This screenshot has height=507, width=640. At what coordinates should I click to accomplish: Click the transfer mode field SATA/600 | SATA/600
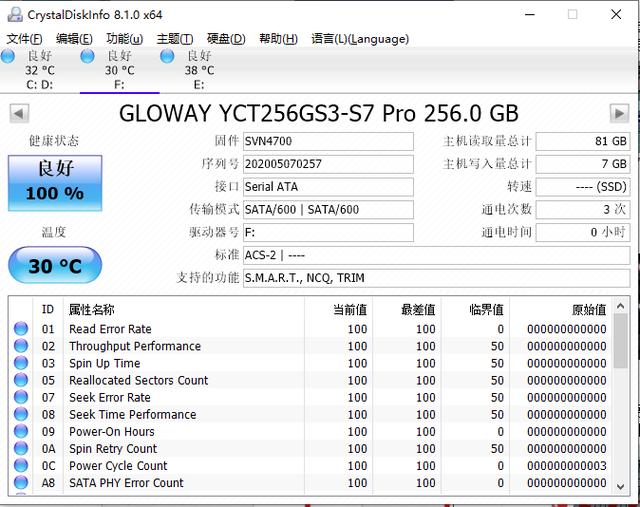(328, 210)
